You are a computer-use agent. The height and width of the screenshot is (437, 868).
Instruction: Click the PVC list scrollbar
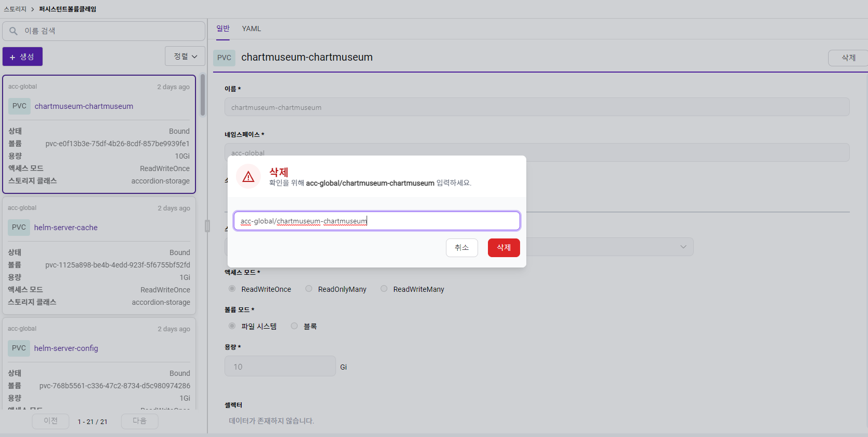pyautogui.click(x=202, y=95)
